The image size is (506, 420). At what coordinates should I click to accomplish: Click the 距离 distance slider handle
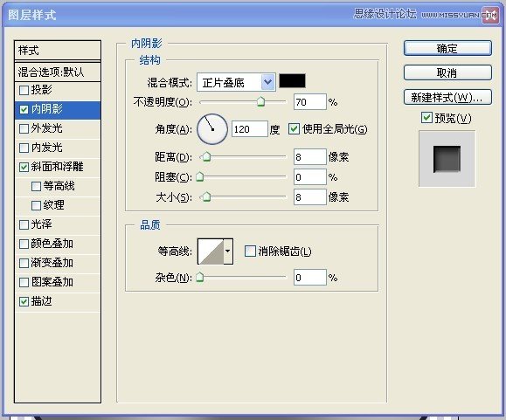coord(206,157)
